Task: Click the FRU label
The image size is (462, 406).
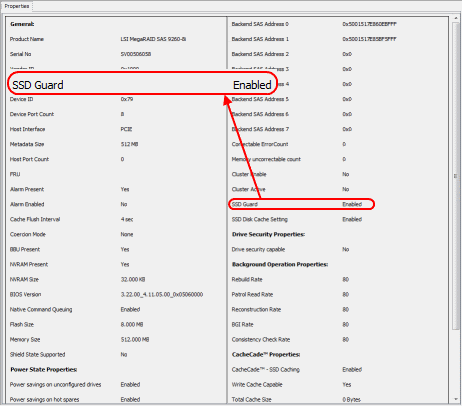Action: point(15,174)
